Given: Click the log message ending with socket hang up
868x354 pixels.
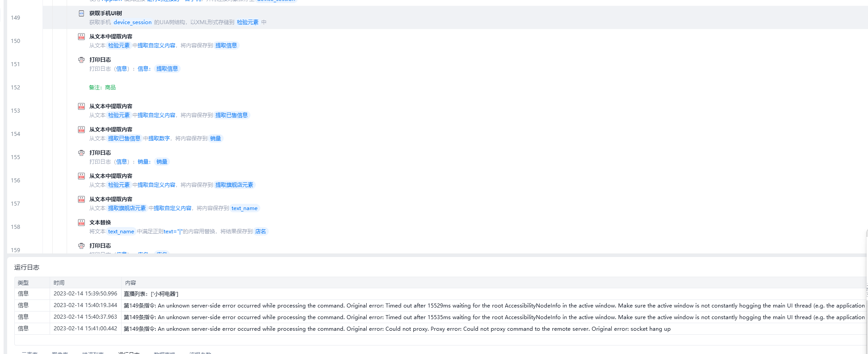Looking at the screenshot, I should pos(397,329).
